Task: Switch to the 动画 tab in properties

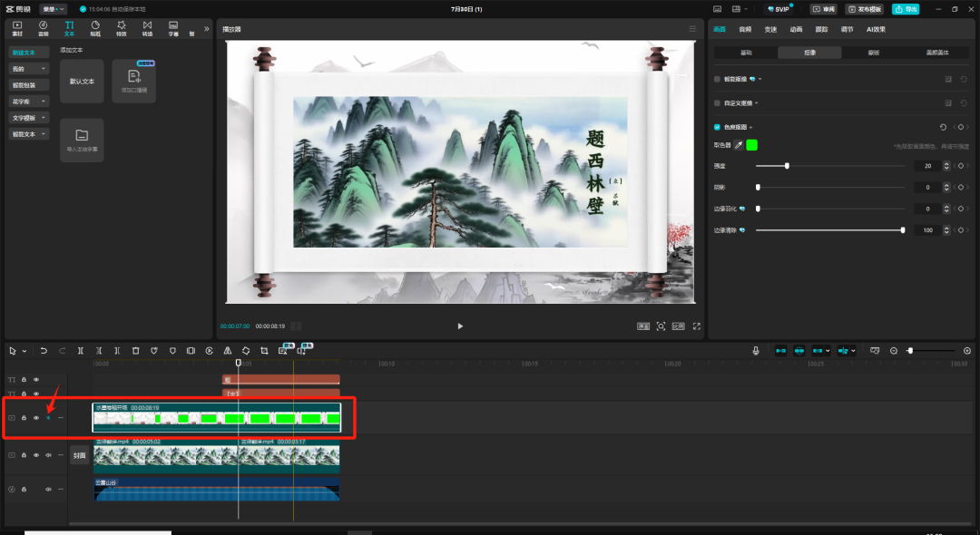Action: coord(796,29)
